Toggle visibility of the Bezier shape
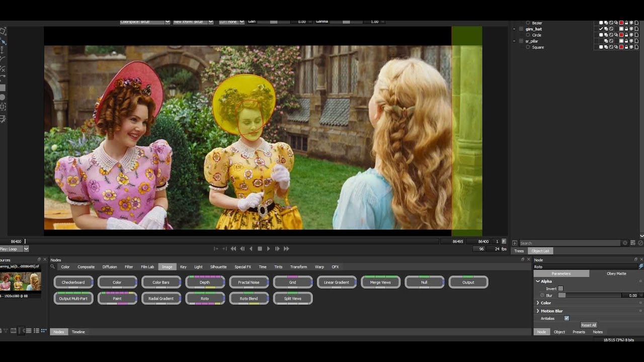Viewport: 644px width, 362px height. click(631, 23)
